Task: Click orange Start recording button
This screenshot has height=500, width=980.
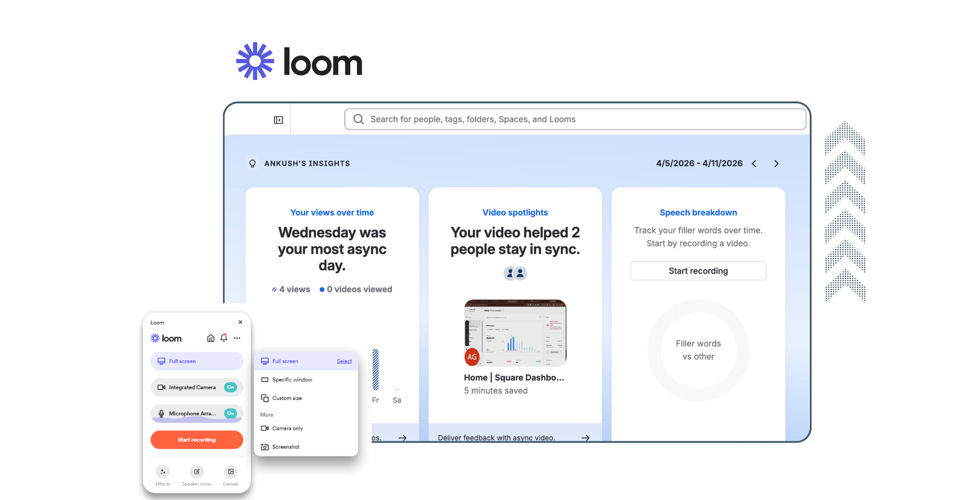Action: pos(197,440)
